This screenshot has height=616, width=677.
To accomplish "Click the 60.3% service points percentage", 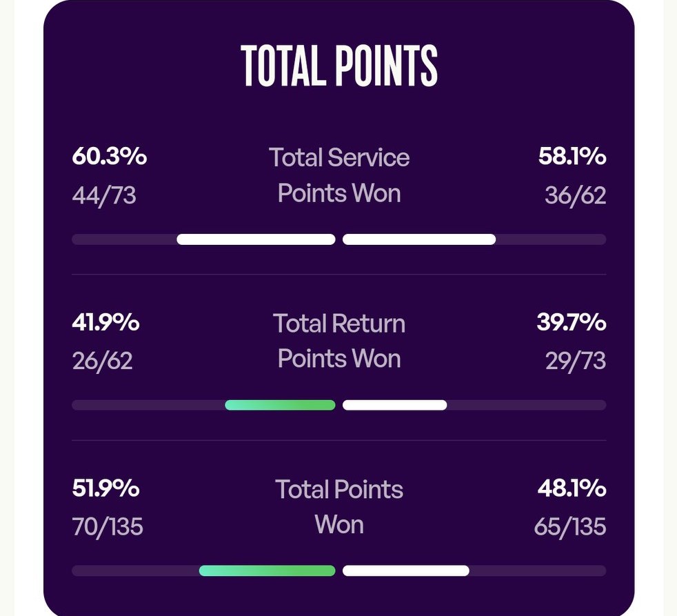I will pos(109,157).
